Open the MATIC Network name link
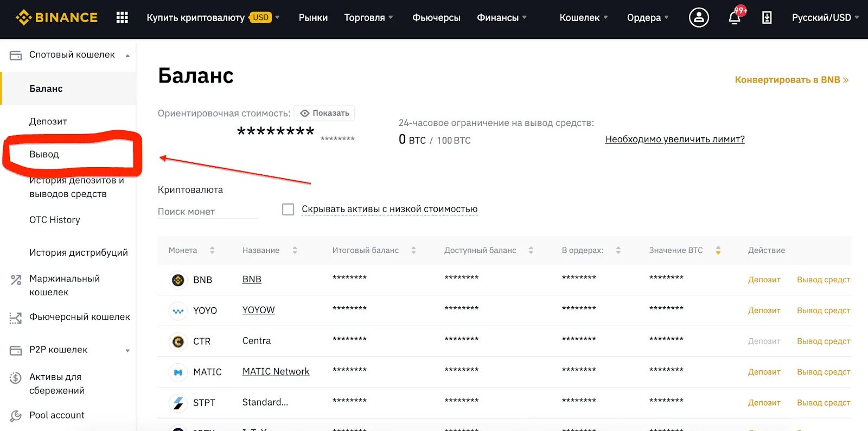Image resolution: width=868 pixels, height=431 pixels. [x=276, y=371]
